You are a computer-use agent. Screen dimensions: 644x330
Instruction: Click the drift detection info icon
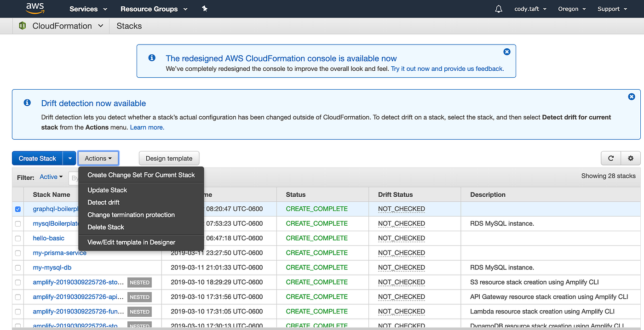click(27, 103)
